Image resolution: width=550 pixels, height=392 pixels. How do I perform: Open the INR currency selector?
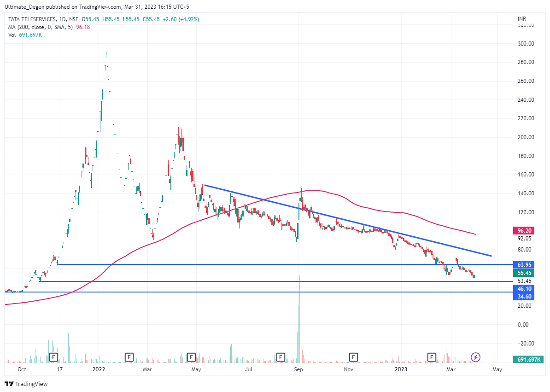pos(523,19)
